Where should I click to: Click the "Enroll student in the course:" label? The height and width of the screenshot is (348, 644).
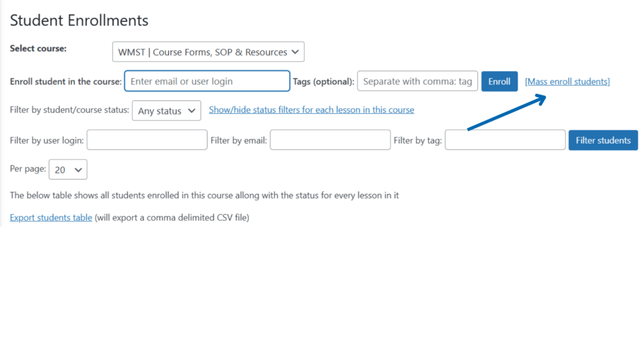pyautogui.click(x=65, y=82)
